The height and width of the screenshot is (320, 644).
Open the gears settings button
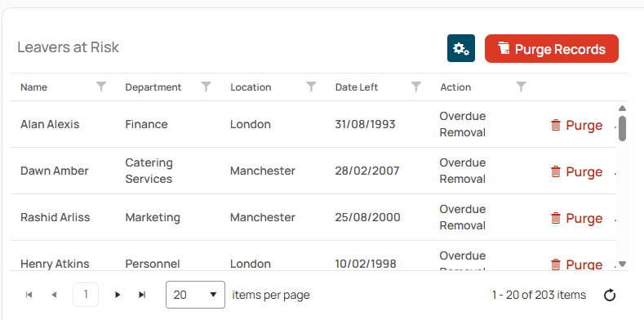tap(461, 48)
